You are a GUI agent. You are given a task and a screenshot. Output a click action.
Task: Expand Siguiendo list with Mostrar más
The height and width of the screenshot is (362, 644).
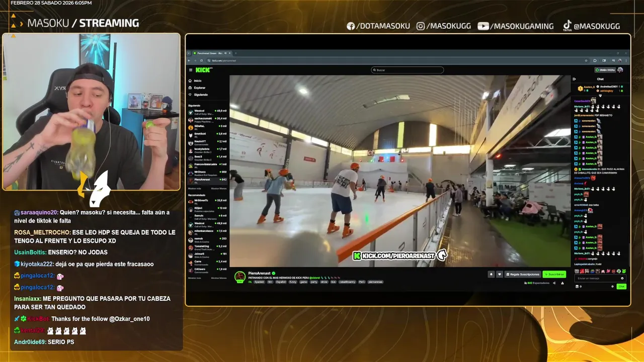tap(194, 188)
